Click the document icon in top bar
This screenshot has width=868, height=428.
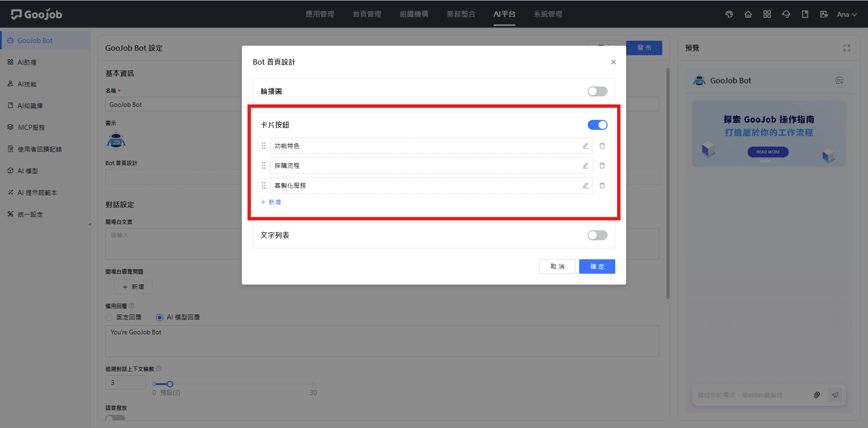coord(805,14)
